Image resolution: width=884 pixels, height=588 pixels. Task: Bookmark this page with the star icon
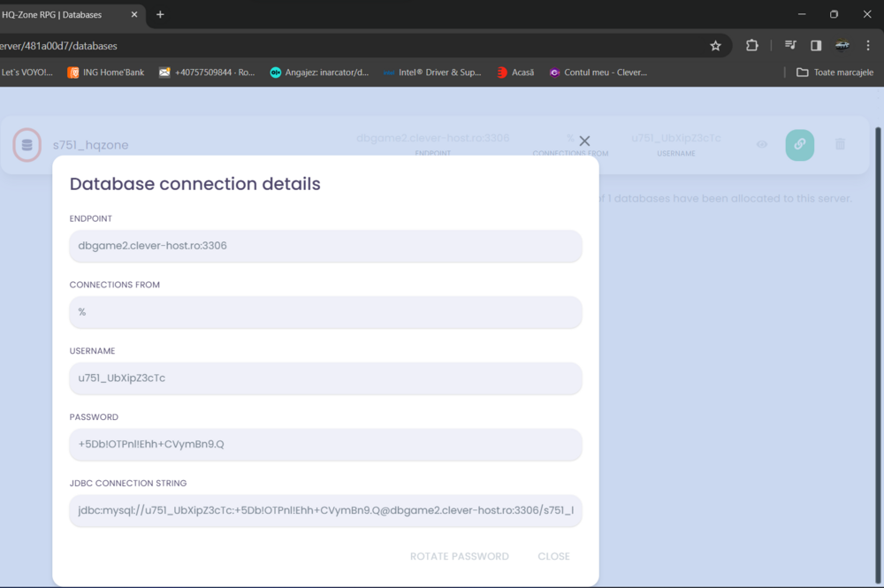715,46
